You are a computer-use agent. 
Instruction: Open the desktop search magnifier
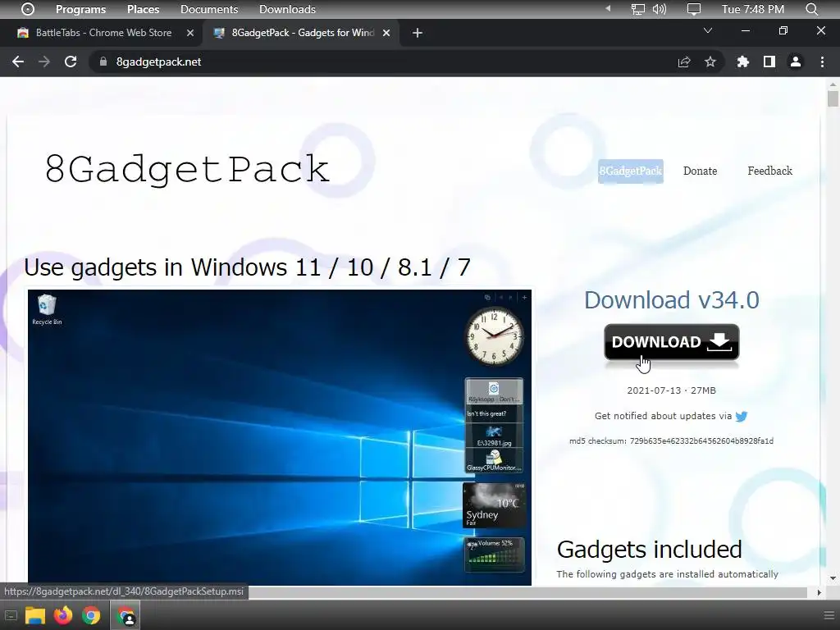811,9
